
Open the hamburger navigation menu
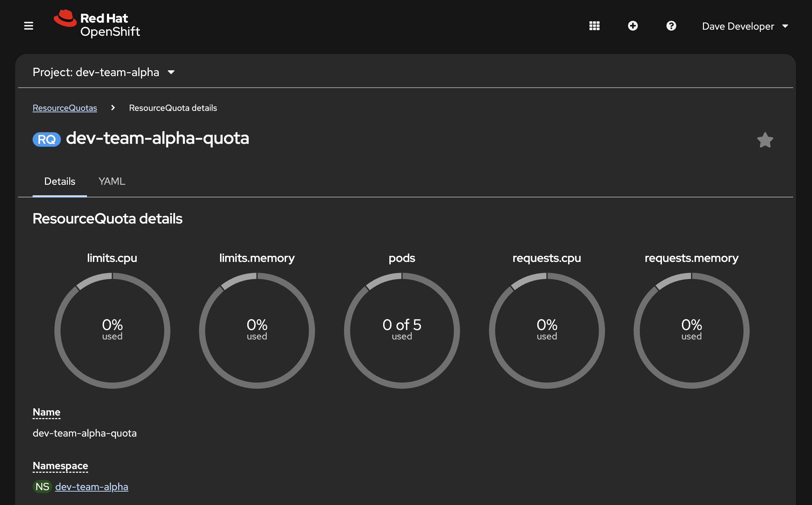(x=29, y=26)
